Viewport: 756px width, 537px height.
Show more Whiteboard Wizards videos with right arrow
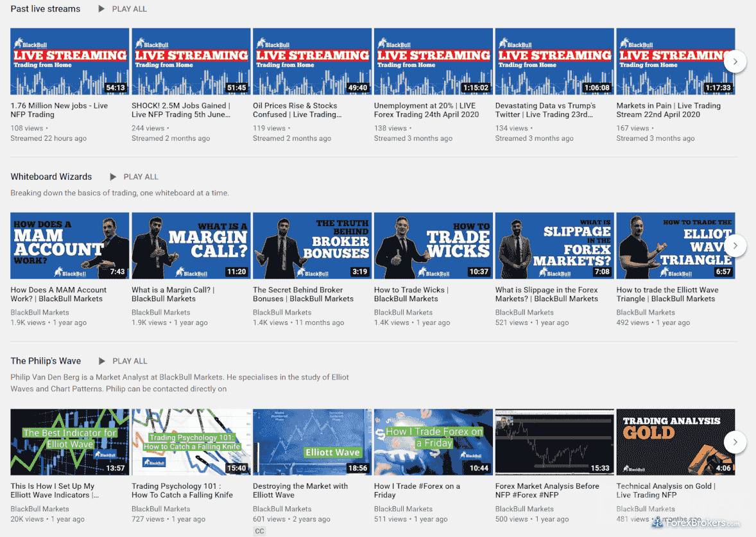point(735,245)
